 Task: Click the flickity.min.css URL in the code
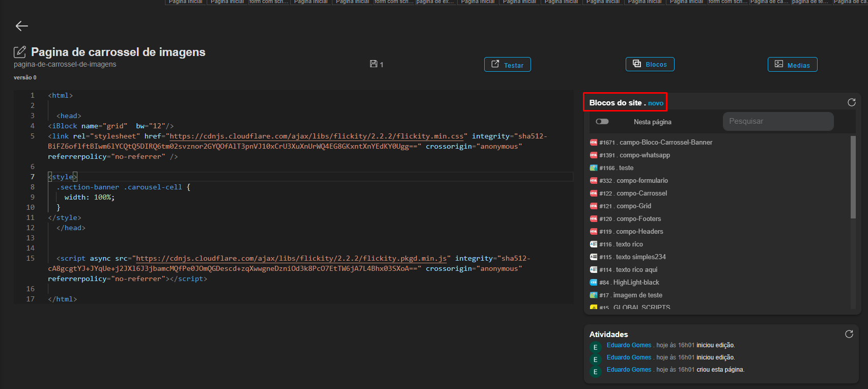coord(316,136)
